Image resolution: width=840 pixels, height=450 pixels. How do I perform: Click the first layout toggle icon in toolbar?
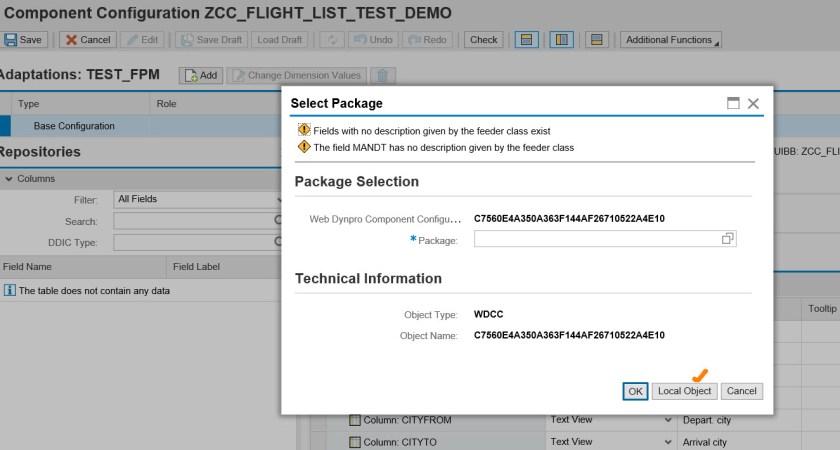pyautogui.click(x=526, y=40)
